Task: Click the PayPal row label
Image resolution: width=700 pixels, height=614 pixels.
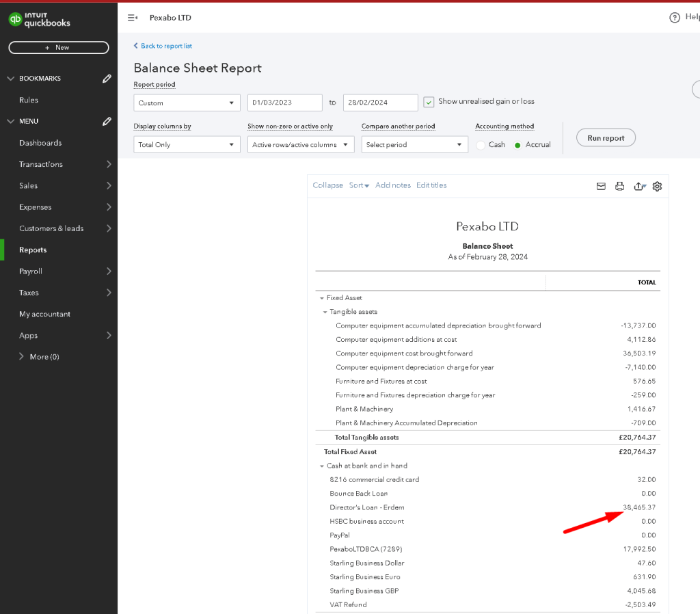Action: (x=340, y=535)
